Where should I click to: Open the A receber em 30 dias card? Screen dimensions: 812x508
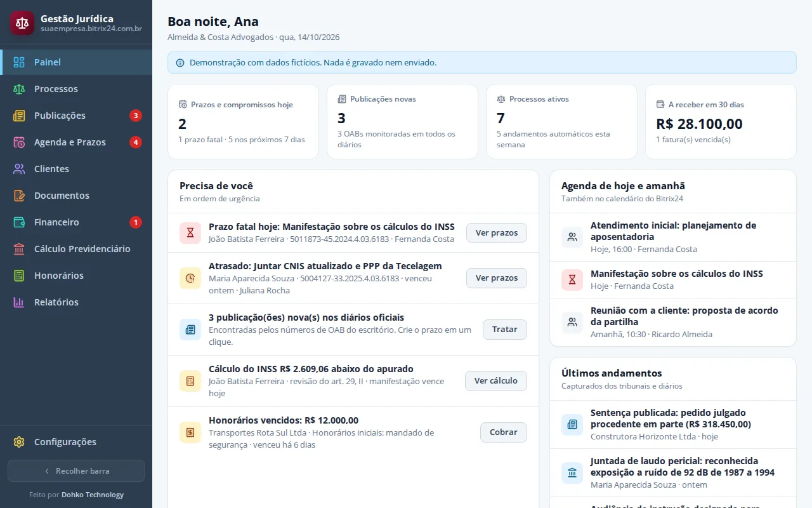point(721,121)
